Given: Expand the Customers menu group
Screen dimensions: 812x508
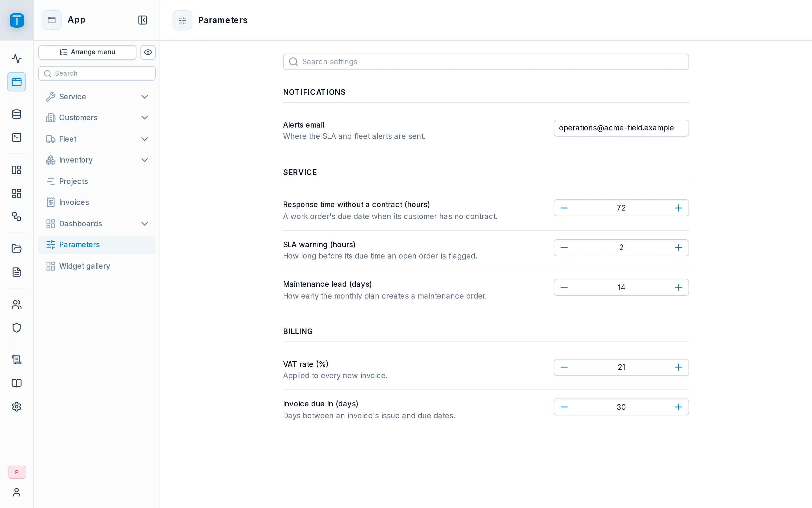Looking at the screenshot, I should (97, 118).
